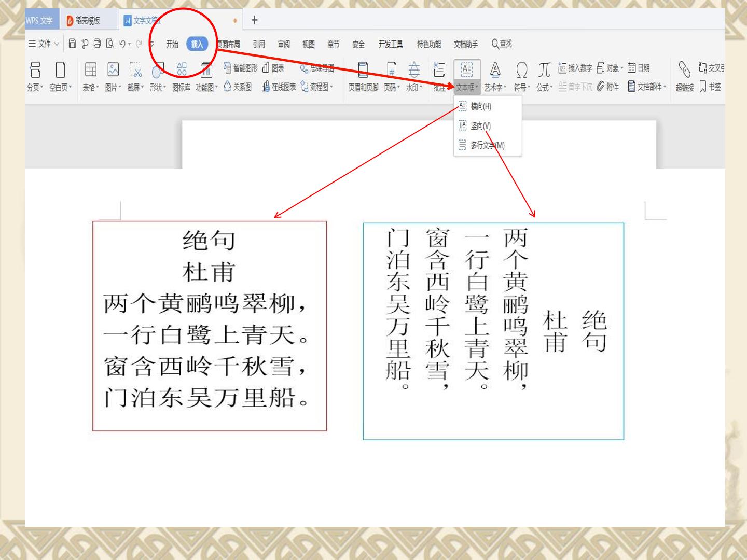Open the 符号 symbol icon
Image resolution: width=747 pixels, height=560 pixels.
(x=521, y=69)
